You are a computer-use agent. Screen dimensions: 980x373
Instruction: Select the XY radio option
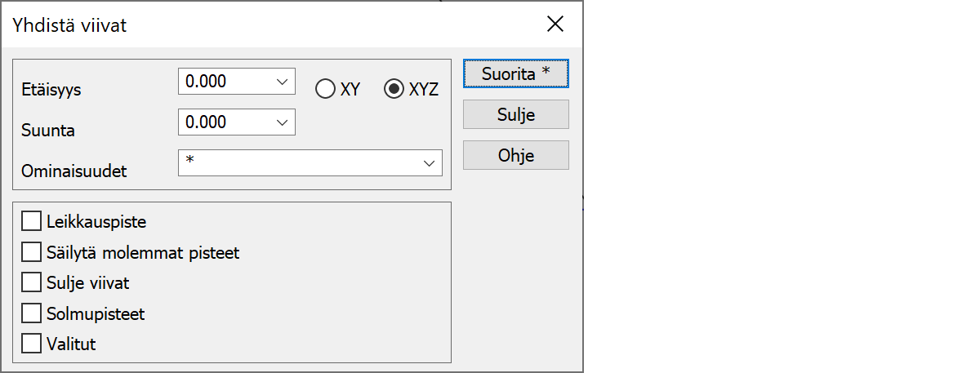click(325, 90)
